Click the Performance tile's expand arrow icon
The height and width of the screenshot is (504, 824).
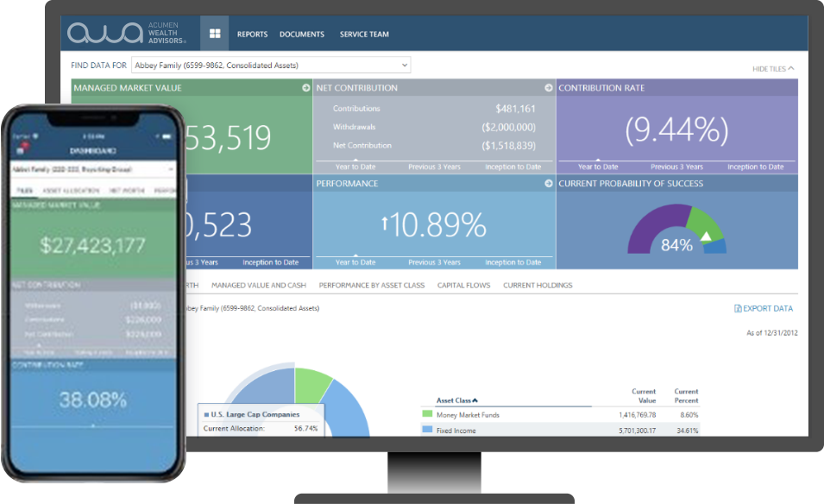click(x=548, y=184)
